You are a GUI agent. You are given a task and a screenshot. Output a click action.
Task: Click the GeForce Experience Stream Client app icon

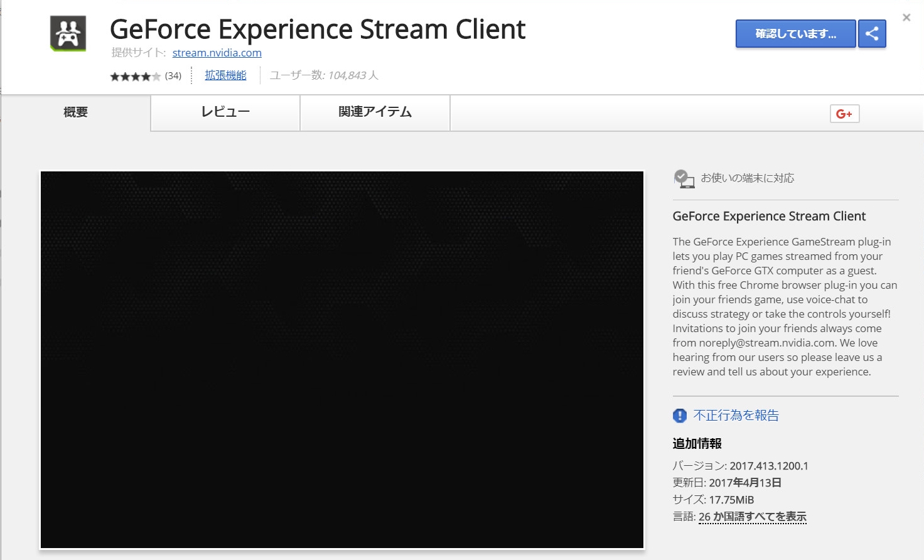pos(68,33)
